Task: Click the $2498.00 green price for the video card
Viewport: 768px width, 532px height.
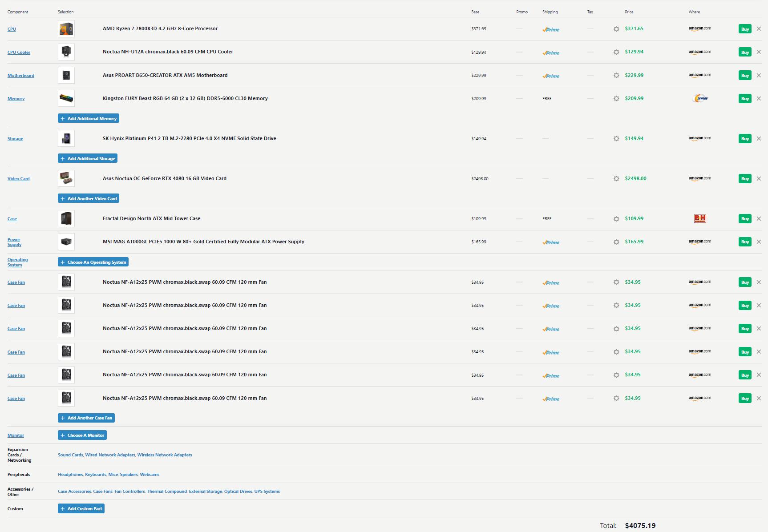Action: tap(635, 178)
